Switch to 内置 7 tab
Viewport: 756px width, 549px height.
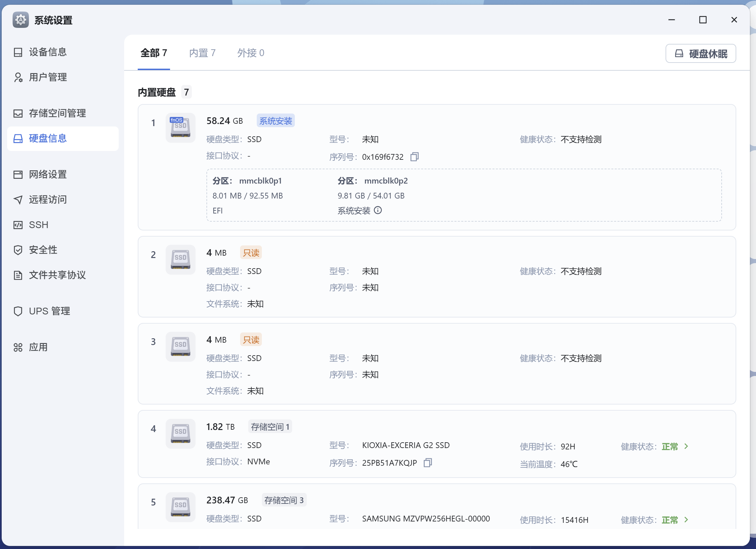tap(202, 53)
